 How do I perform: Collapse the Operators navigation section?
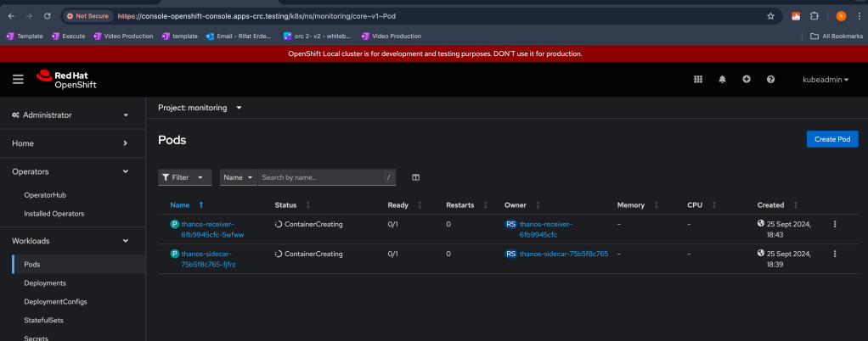pyautogui.click(x=70, y=171)
